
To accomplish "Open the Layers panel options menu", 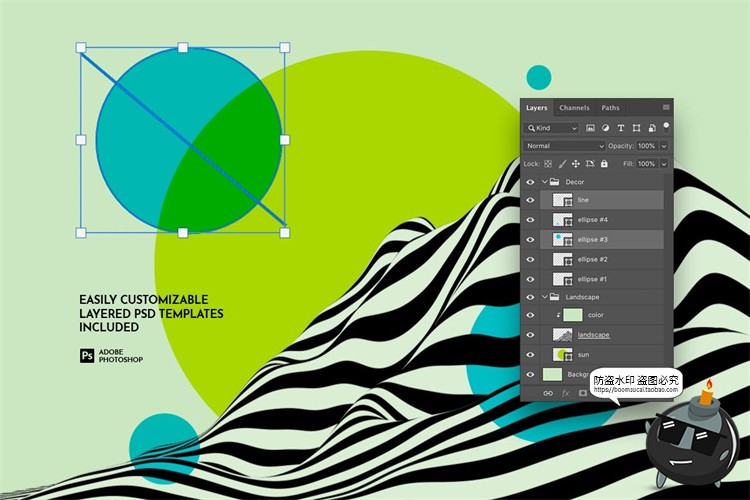I will [x=666, y=108].
